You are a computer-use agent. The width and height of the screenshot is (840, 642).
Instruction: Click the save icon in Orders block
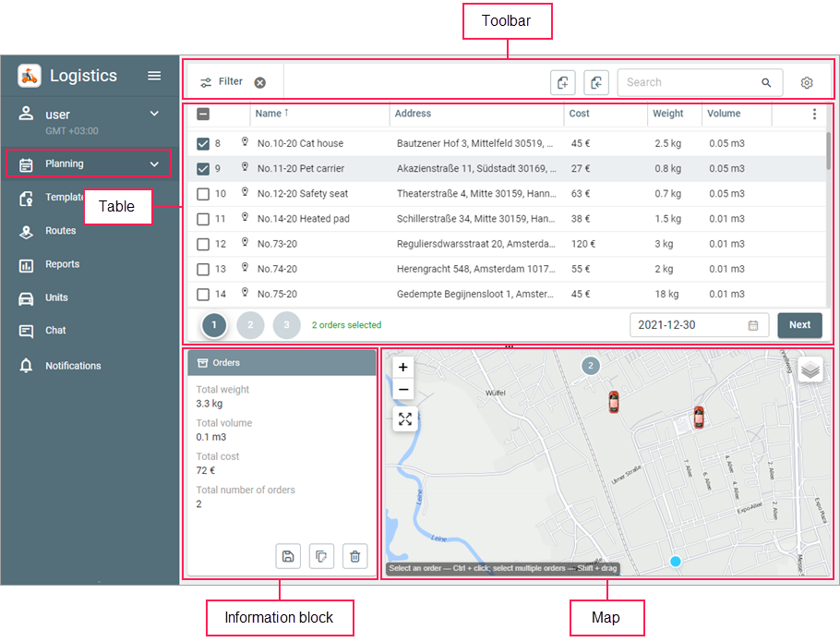(x=288, y=555)
